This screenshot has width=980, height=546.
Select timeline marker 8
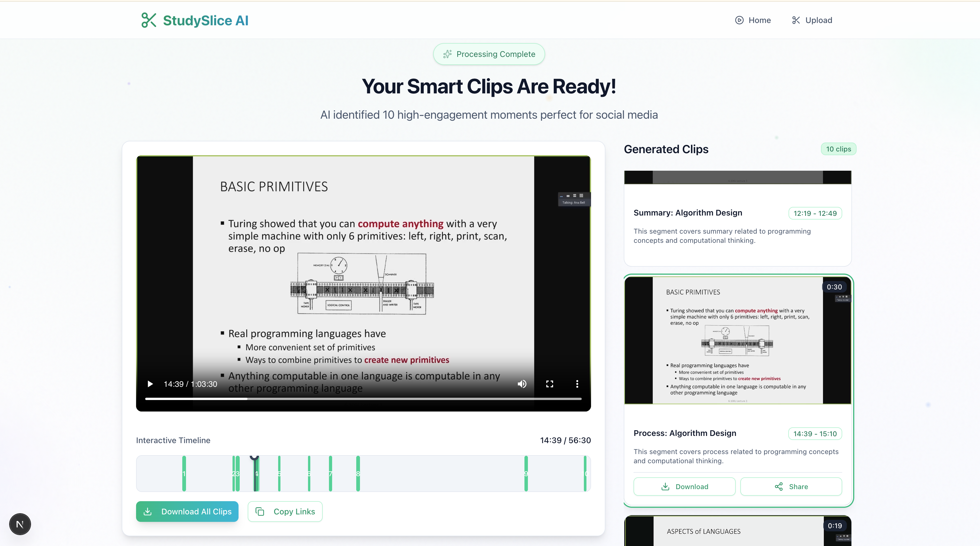358,473
